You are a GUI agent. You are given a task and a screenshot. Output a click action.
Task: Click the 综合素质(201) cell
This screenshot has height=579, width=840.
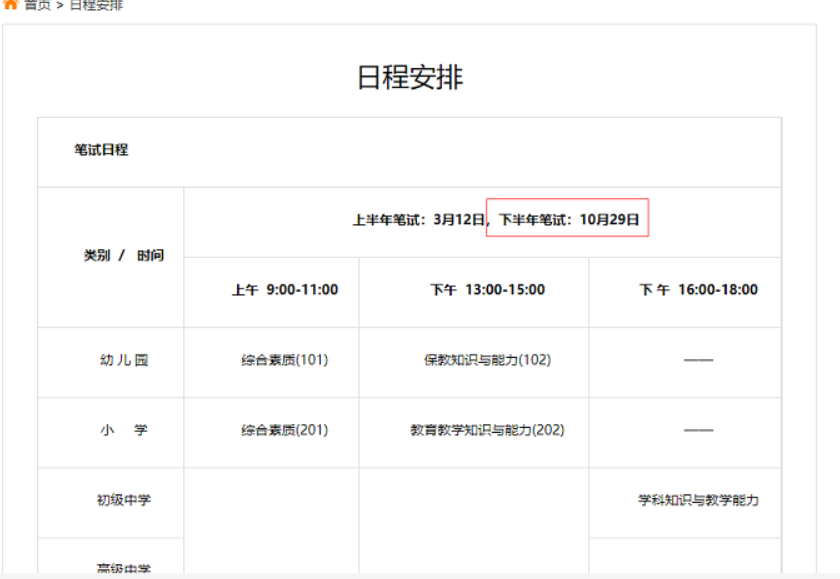(x=284, y=430)
